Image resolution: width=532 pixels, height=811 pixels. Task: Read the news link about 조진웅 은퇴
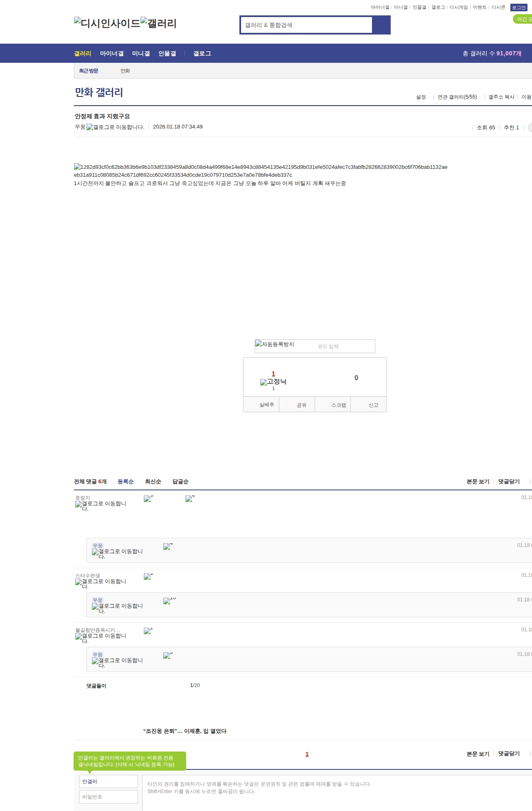pyautogui.click(x=185, y=731)
